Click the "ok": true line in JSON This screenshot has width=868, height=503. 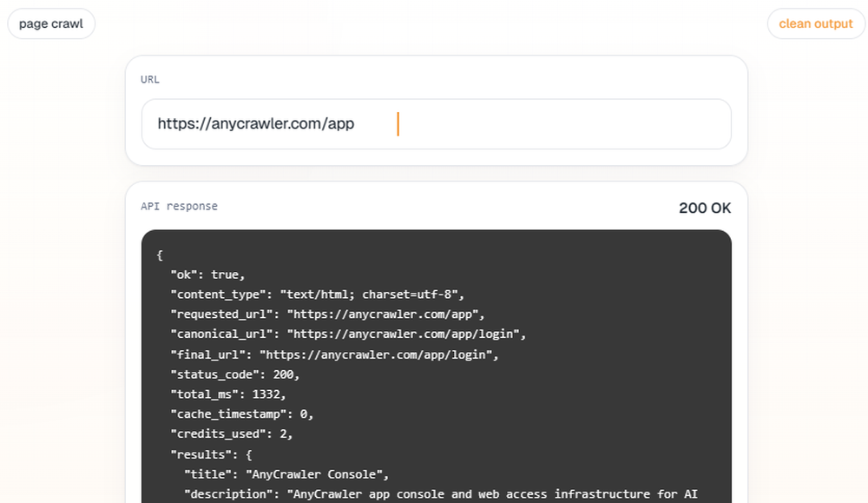pos(207,275)
